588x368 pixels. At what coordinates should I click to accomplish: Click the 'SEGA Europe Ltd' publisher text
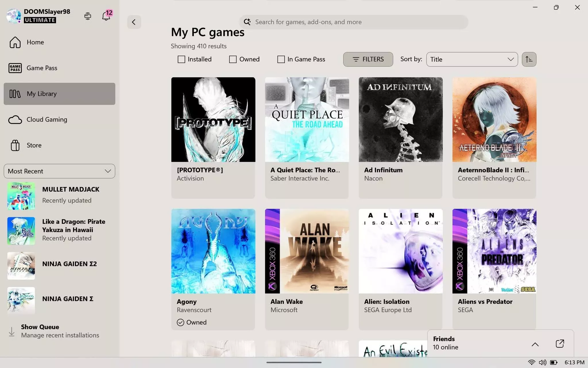pos(388,310)
